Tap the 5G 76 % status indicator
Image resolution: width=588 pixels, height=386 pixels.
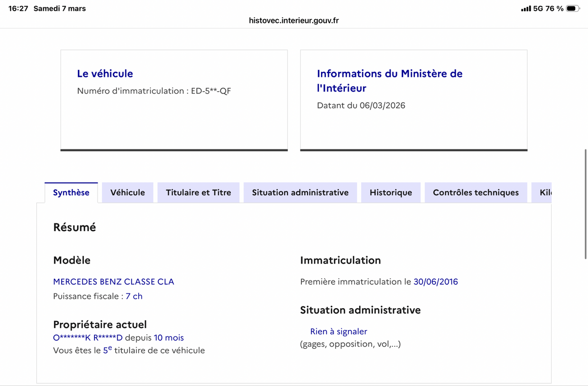click(x=548, y=8)
